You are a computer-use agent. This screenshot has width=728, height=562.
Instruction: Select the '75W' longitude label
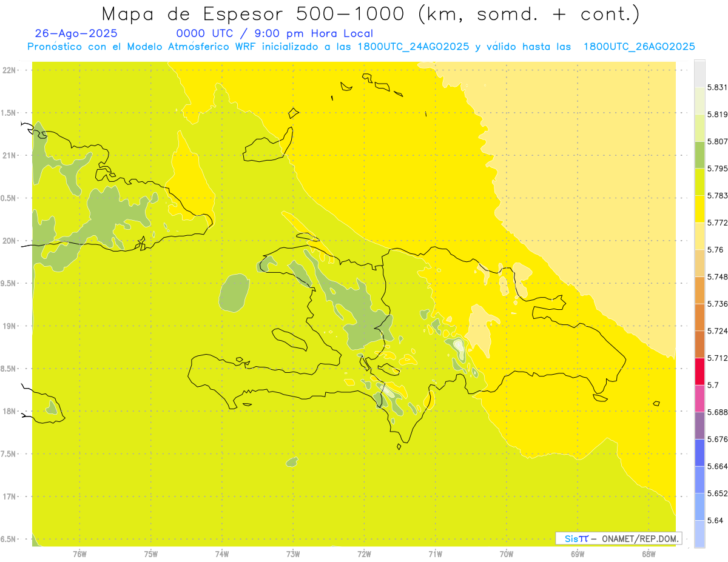[151, 554]
